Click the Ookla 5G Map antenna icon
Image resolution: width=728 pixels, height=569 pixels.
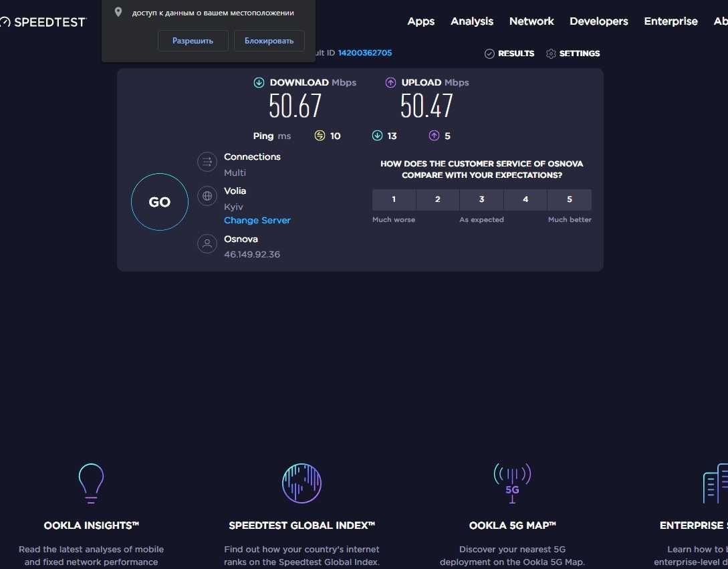point(512,483)
